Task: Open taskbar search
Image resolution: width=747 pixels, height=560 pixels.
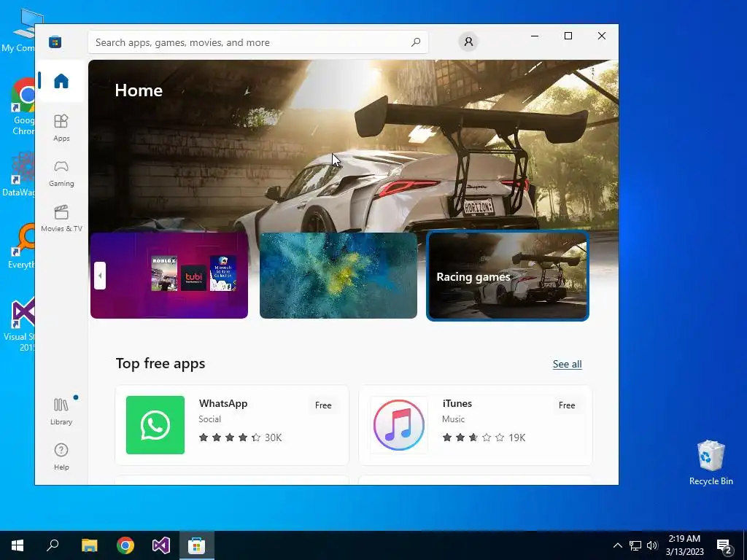Action: 53,545
